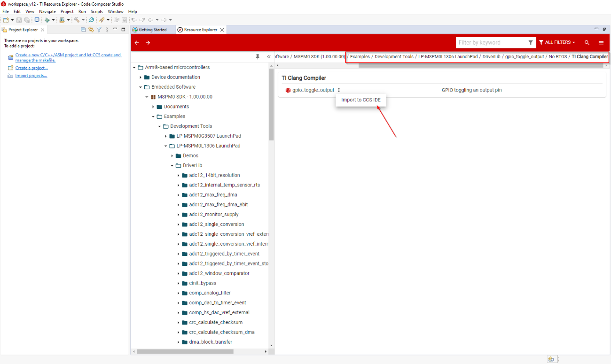Click the Filter by keyword field
This screenshot has height=364, width=611.
[x=491, y=43]
